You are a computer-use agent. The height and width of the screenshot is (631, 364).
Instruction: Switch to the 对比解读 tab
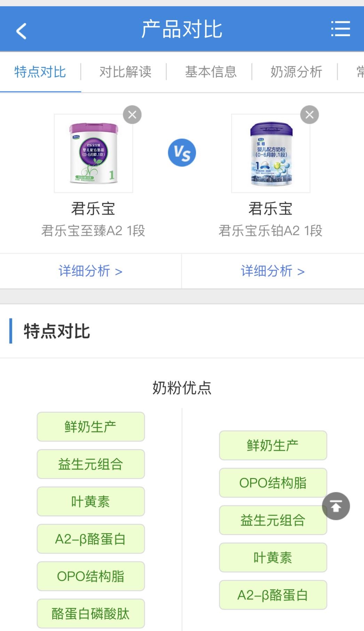coord(125,72)
